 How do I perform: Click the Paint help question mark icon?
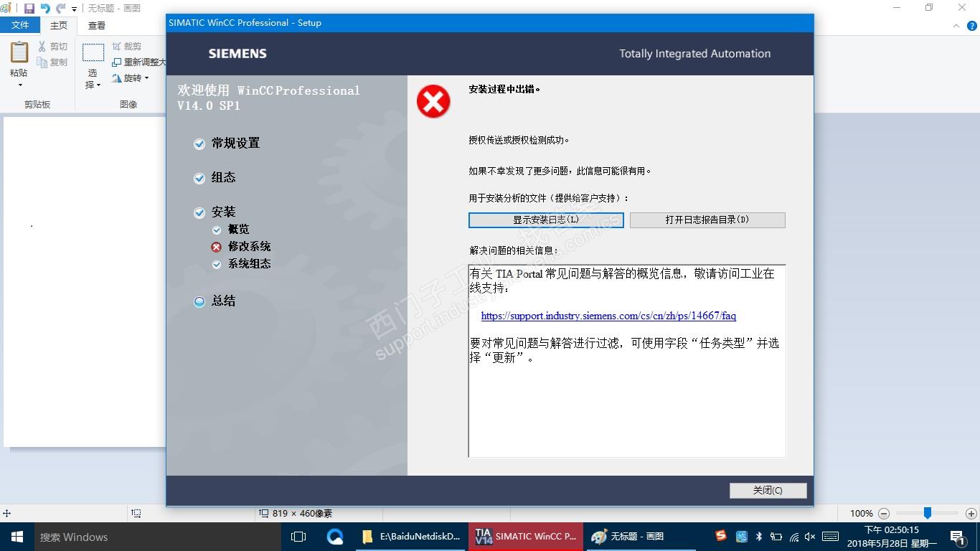pos(971,26)
